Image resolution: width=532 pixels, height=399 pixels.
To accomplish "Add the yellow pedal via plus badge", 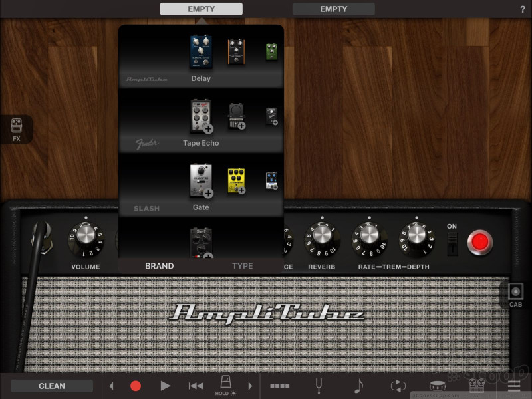I will [x=241, y=190].
